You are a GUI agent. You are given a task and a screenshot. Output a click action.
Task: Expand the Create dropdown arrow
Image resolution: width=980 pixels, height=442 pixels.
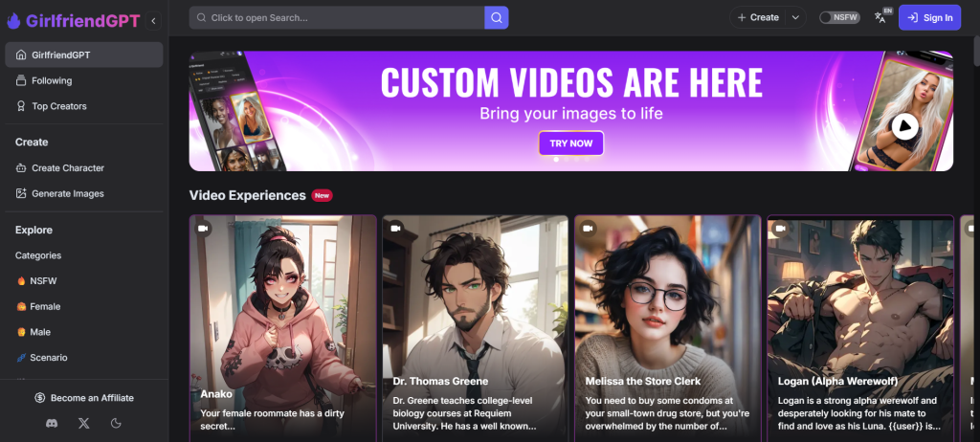(x=795, y=17)
